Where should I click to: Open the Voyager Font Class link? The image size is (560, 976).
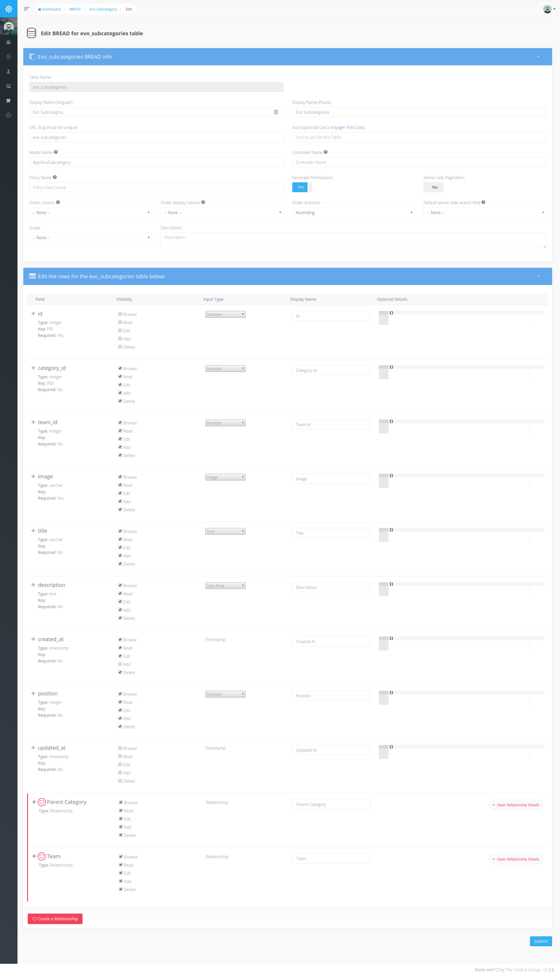click(348, 127)
